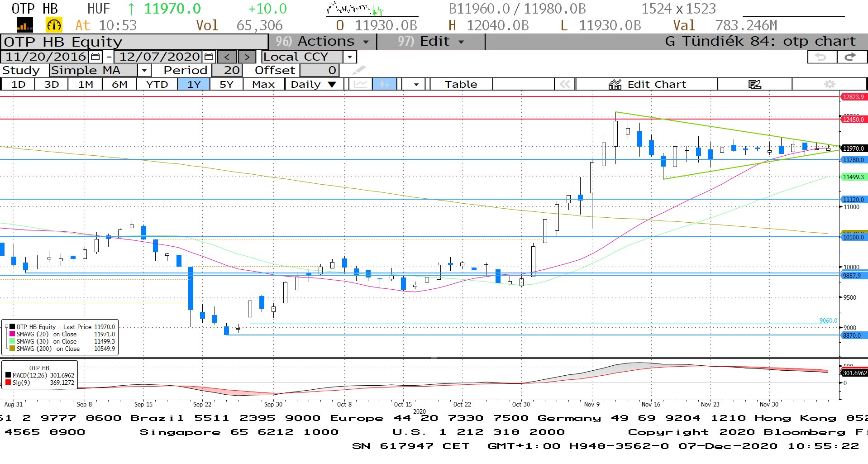868x464 pixels.
Task: Click the 9060.0 line annotation label
Action: tap(828, 320)
